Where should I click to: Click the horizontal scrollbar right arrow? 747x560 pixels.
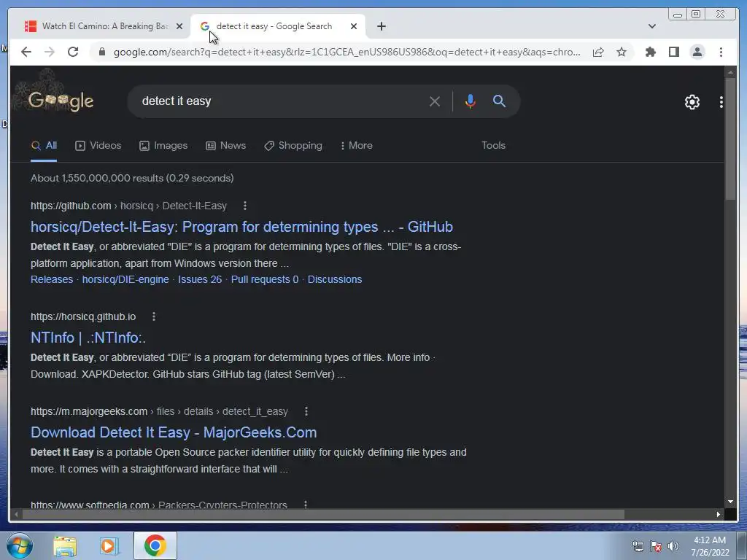(x=719, y=514)
